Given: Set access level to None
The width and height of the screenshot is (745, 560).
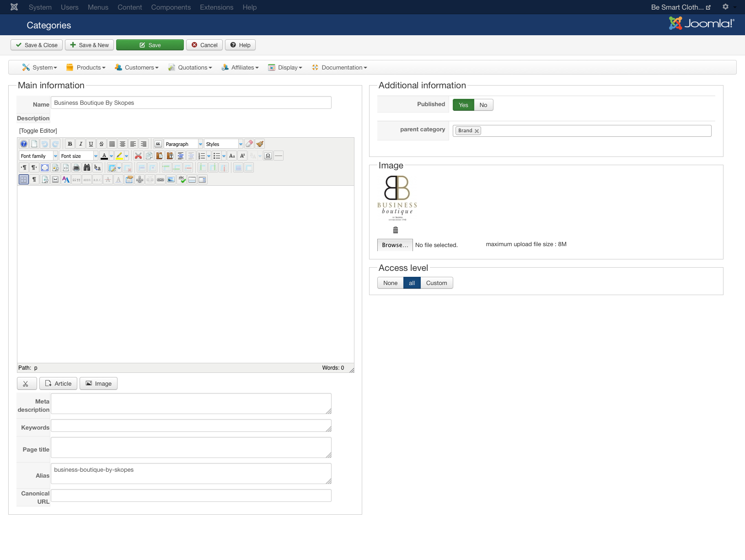Looking at the screenshot, I should tap(390, 283).
